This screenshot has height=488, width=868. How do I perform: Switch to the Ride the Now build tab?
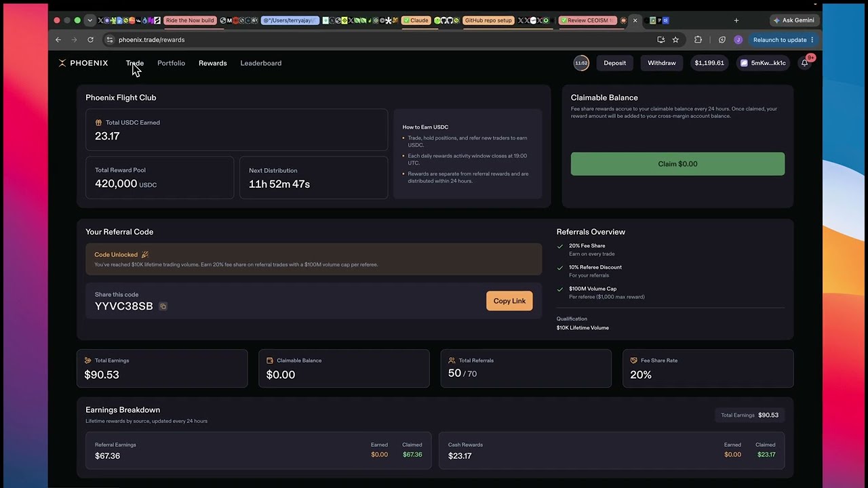(190, 20)
